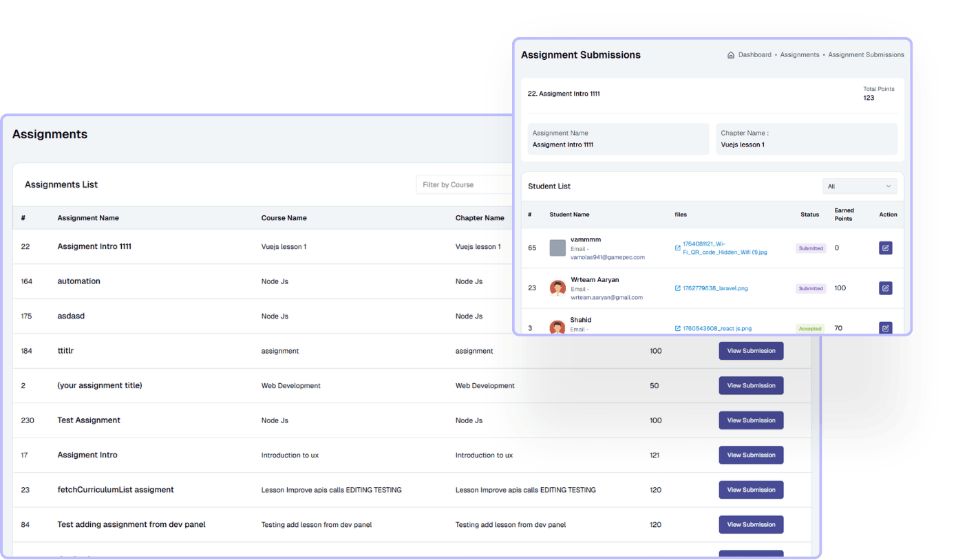
Task: Click the Introduction to ux course name
Action: pos(290,455)
